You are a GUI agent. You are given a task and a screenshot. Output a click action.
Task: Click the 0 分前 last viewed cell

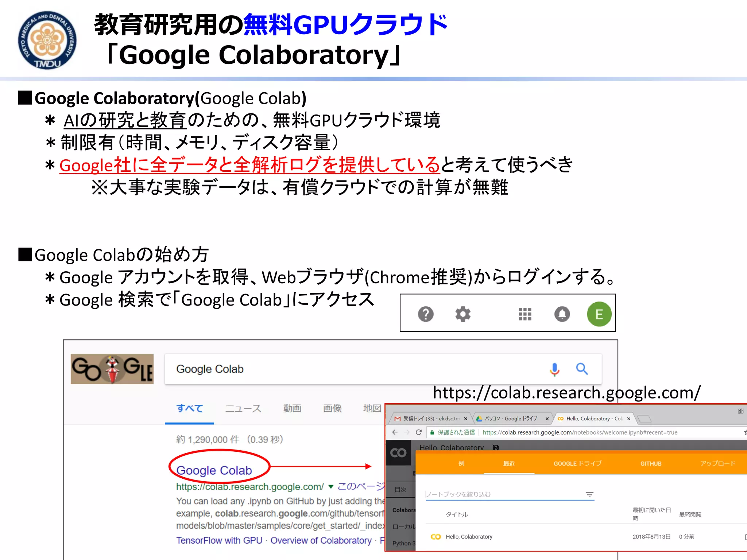coord(687,537)
